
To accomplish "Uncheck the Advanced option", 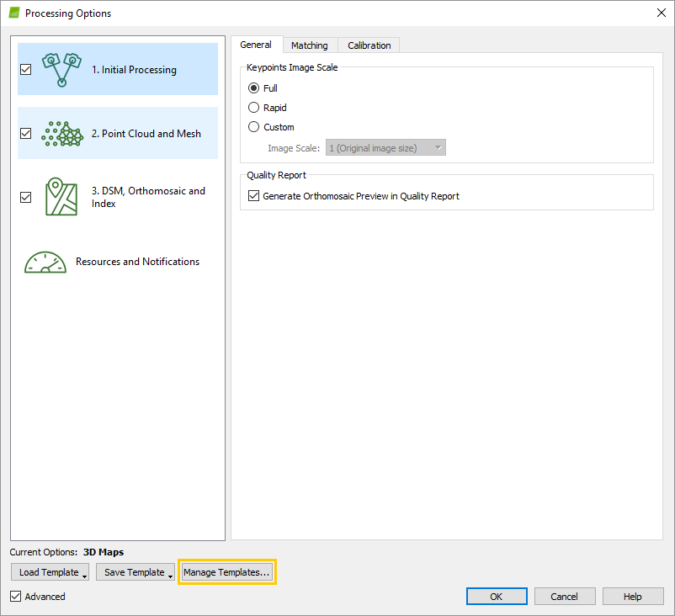I will click(14, 596).
